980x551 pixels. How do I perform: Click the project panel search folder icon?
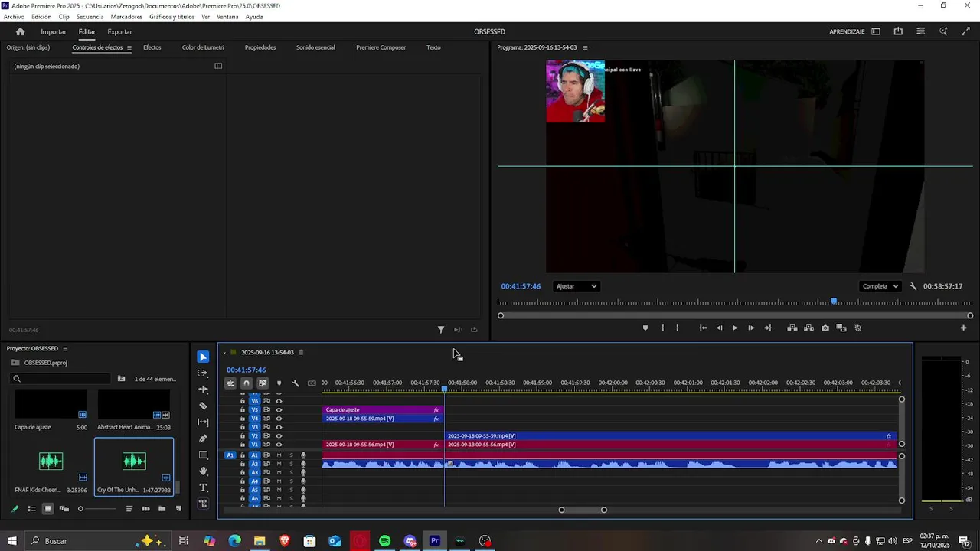point(121,379)
